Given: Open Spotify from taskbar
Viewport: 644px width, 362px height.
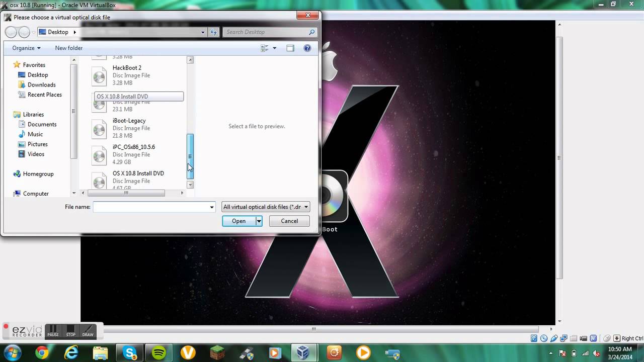Looking at the screenshot, I should click(x=159, y=353).
